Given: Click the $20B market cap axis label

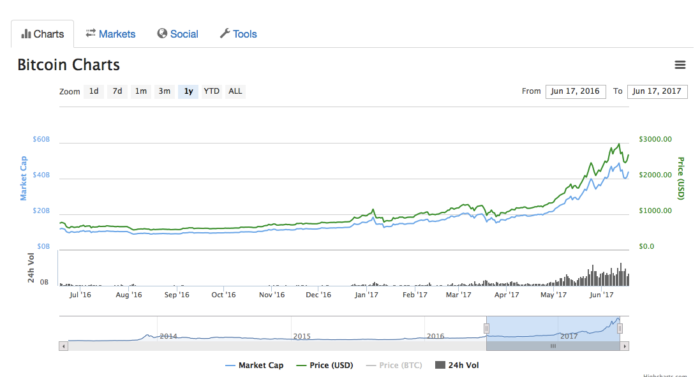Looking at the screenshot, I should click(x=41, y=211).
